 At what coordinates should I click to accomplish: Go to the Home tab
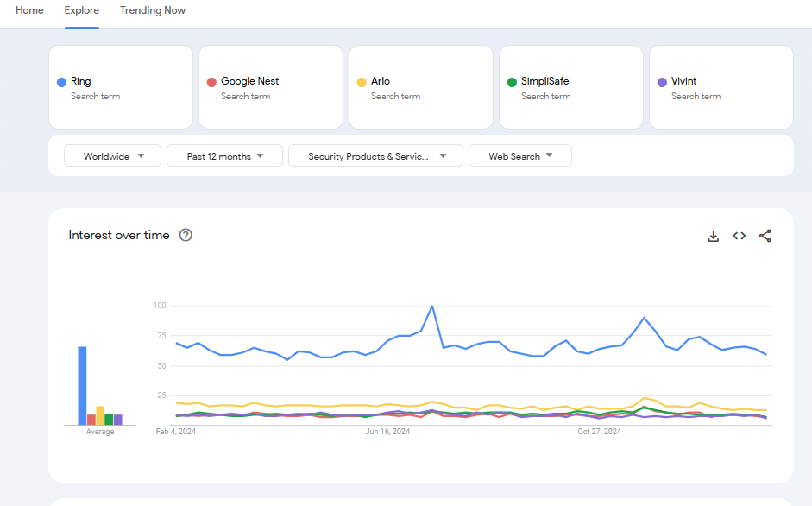[29, 10]
